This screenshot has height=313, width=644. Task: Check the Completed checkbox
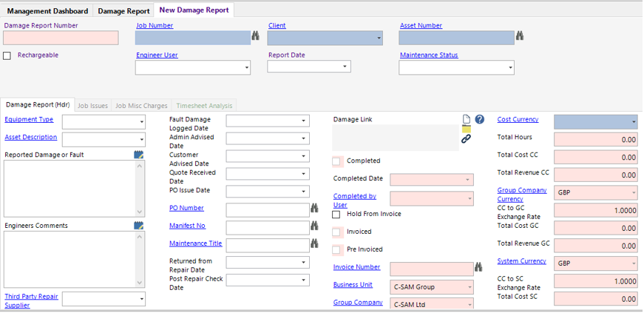(x=337, y=161)
